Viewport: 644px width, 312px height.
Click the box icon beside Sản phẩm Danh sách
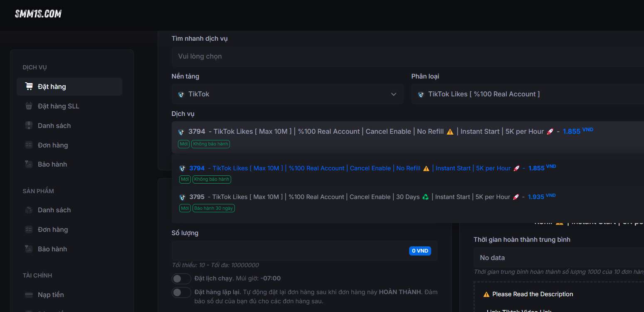tap(29, 210)
